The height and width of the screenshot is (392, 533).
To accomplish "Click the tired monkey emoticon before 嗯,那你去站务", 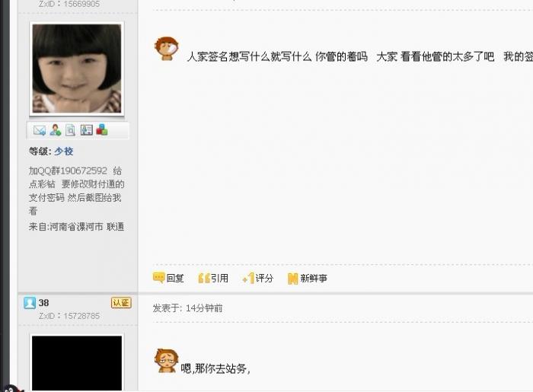I will click(x=166, y=360).
